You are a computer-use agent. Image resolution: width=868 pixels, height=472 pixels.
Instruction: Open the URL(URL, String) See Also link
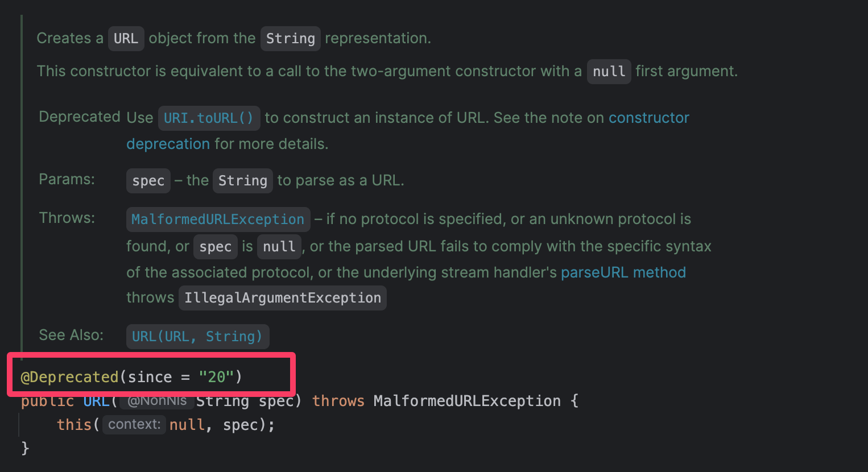tap(197, 337)
